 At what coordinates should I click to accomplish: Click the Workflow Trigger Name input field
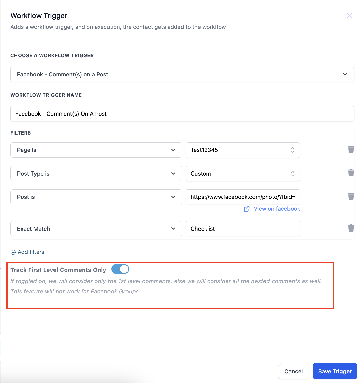pos(182,114)
